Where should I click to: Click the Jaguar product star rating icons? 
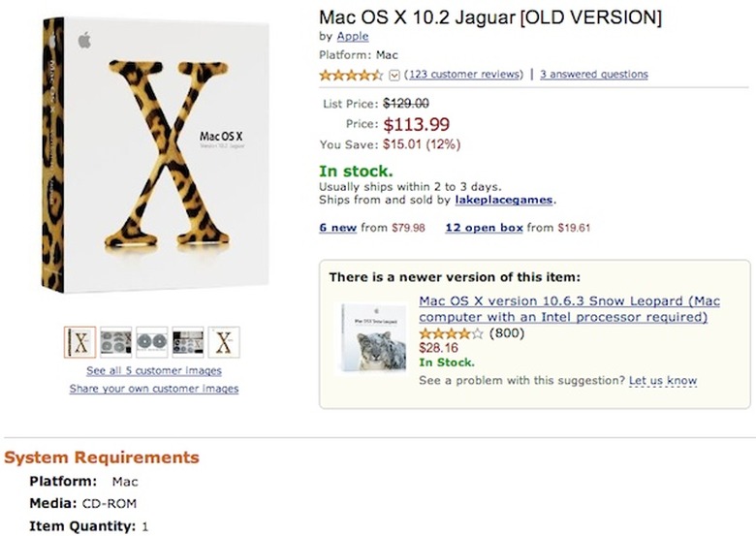pyautogui.click(x=352, y=75)
